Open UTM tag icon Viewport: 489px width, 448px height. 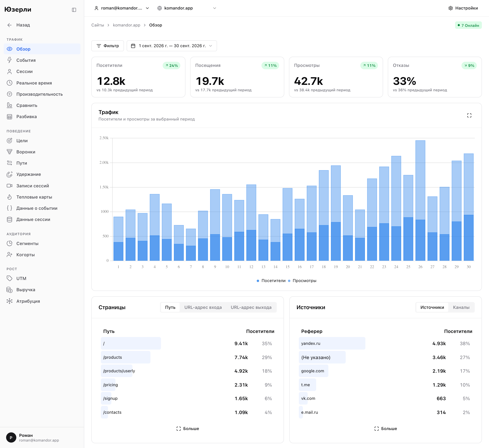point(10,278)
